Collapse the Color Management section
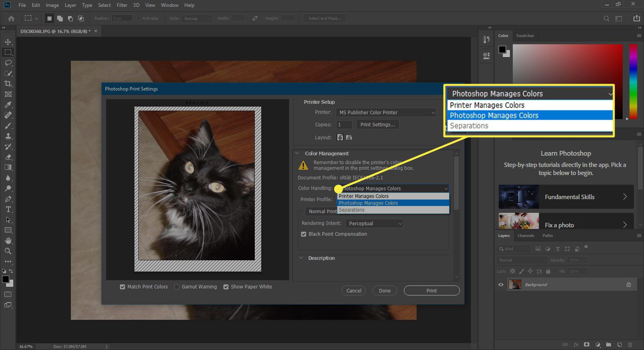Viewport: 644px width, 350px height. (297, 153)
